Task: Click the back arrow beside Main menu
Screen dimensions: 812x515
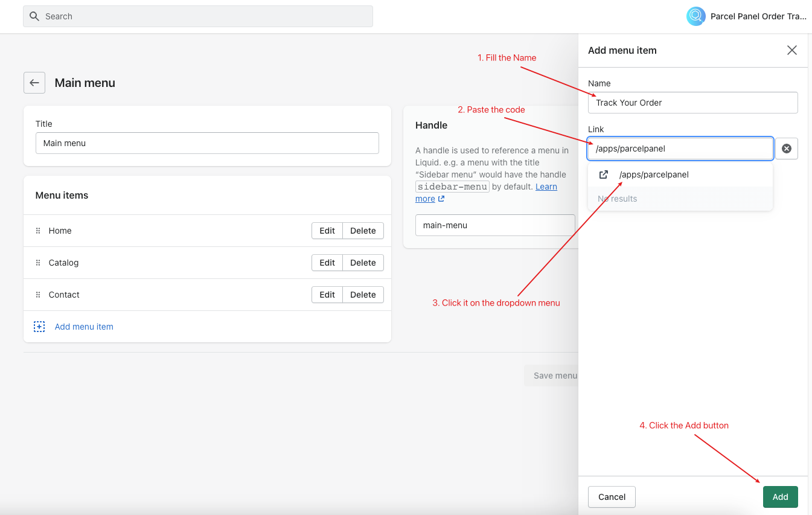Action: pos(34,83)
